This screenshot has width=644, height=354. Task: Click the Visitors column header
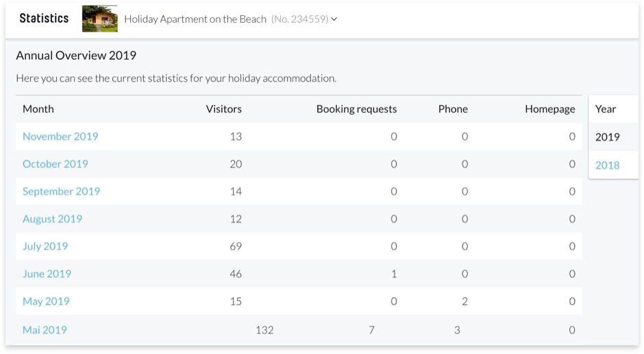coord(223,109)
